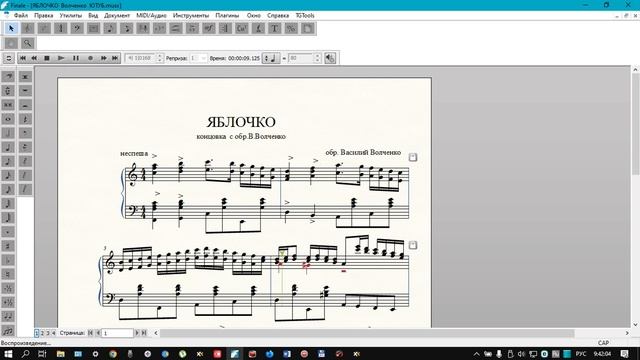Select the Staff tool

(28, 28)
